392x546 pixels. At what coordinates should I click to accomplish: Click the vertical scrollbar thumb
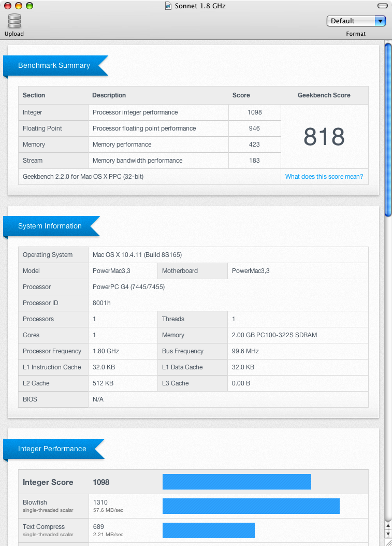click(x=388, y=130)
